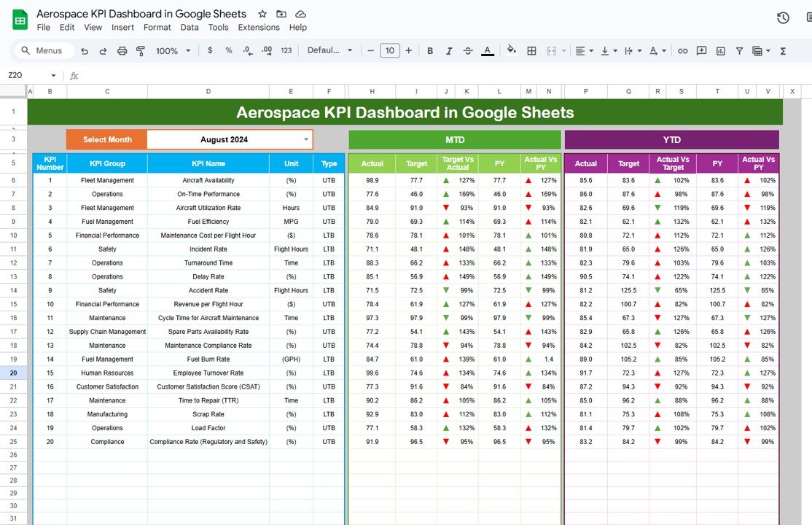Screen dimensions: 812x525
Task: Check the cloud save status icon
Action: [300, 14]
